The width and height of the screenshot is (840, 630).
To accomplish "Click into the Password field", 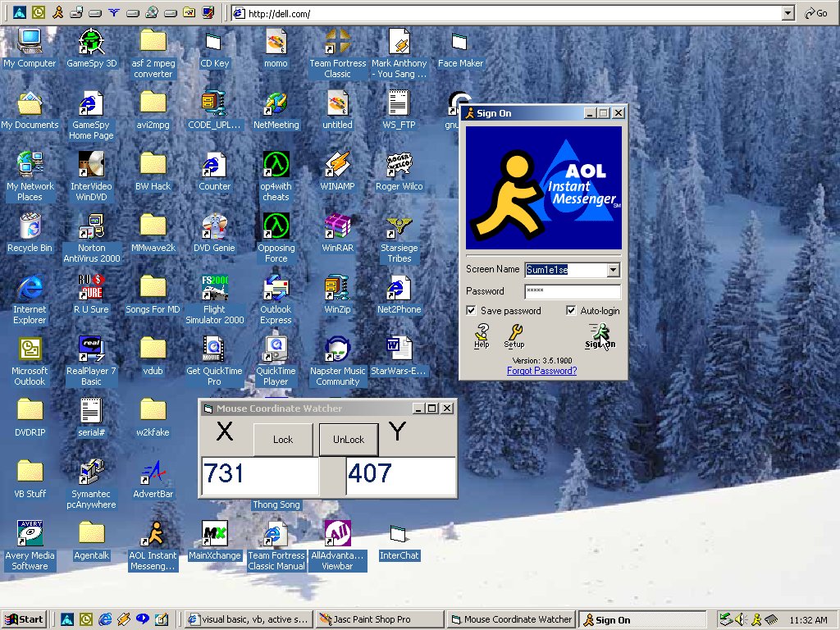I will pos(573,291).
